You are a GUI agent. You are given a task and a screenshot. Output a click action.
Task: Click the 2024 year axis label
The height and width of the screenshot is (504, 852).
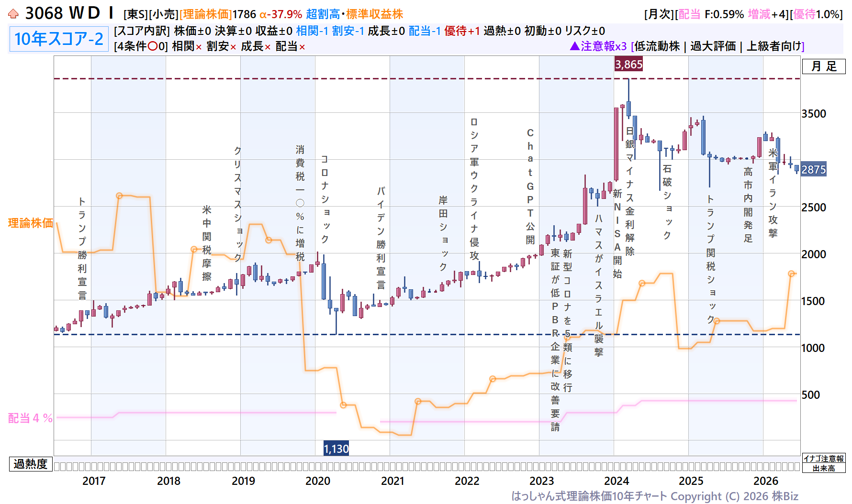pyautogui.click(x=617, y=481)
